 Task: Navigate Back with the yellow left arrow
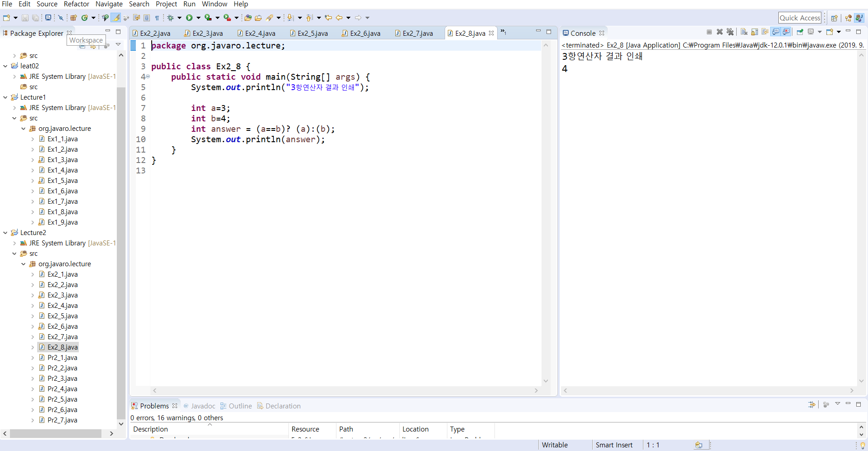339,18
